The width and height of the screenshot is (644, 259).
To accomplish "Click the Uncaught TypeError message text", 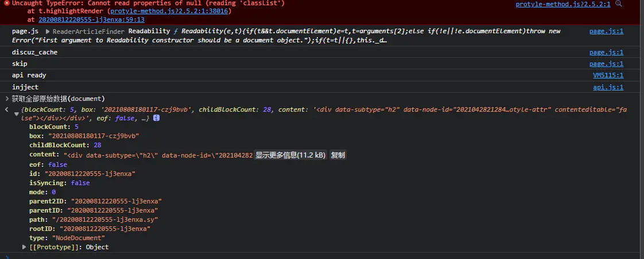I will point(148,3).
